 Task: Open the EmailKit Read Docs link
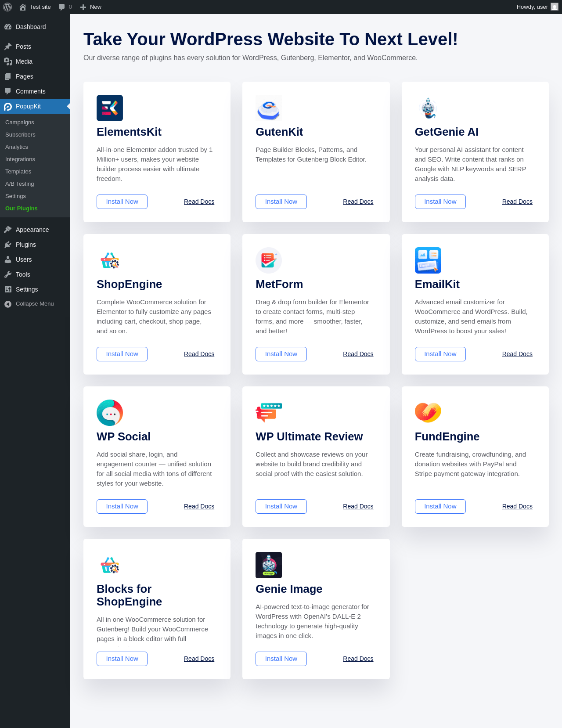pos(517,354)
